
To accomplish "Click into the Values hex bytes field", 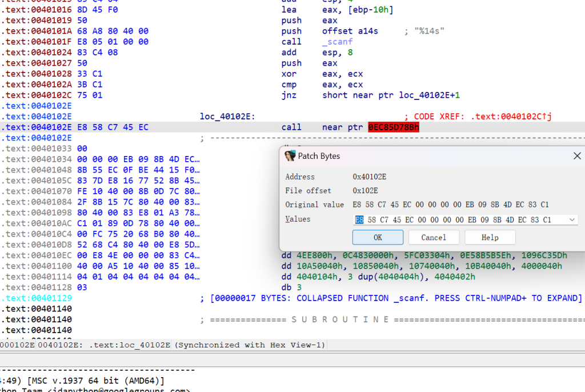I will pyautogui.click(x=457, y=219).
